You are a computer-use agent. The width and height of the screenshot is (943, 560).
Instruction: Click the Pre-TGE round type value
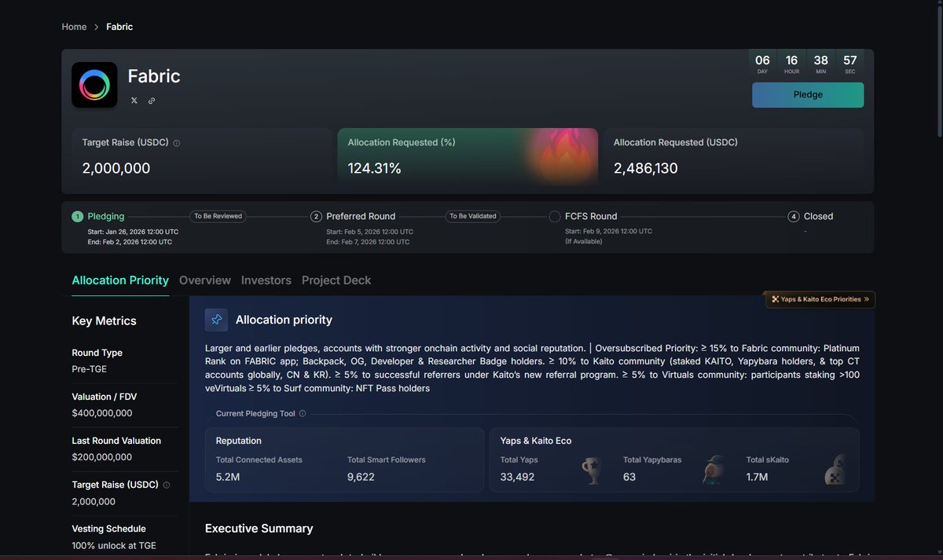pyautogui.click(x=90, y=368)
